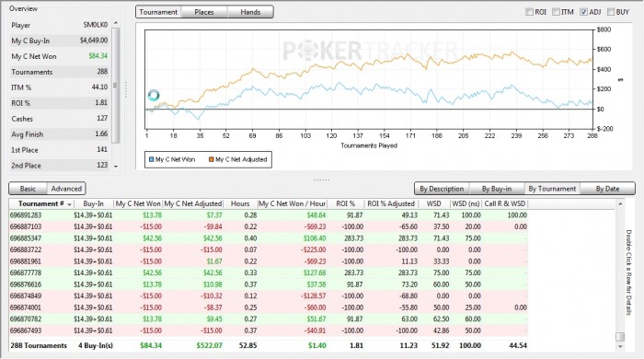Select tournament row 696874001
Image resolution: width=644 pixels, height=359 pixels.
click(269, 307)
